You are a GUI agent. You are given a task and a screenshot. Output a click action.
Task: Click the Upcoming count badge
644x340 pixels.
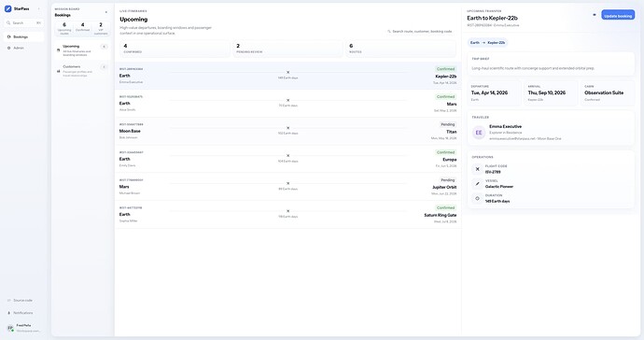click(x=104, y=47)
